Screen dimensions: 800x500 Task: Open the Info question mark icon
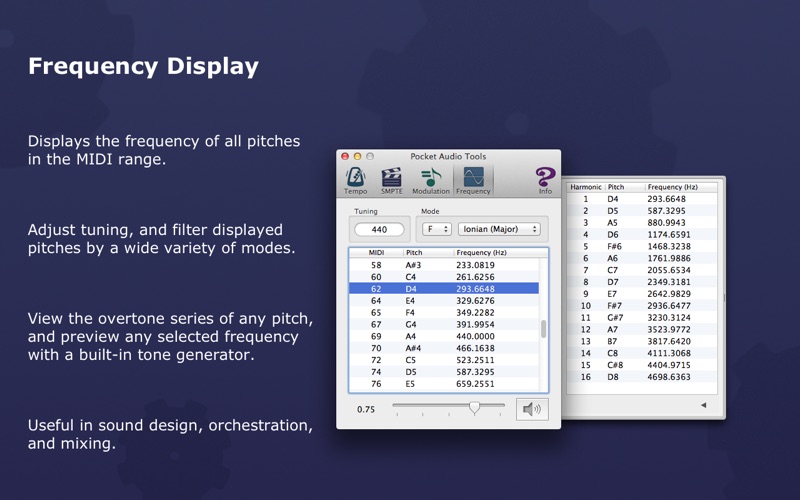pos(545,180)
